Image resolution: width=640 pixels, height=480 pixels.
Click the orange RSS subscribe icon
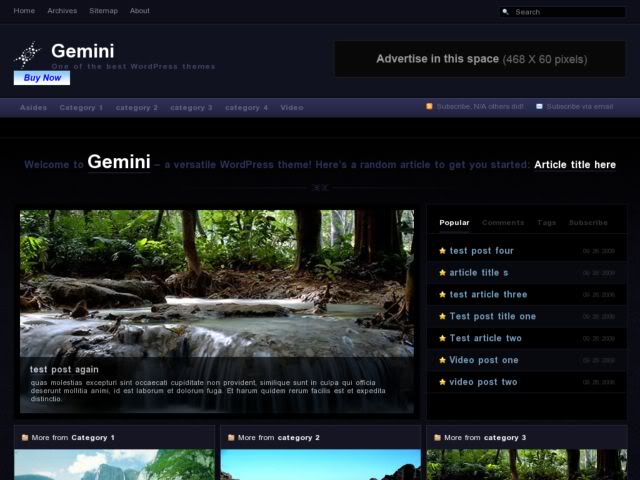(430, 106)
